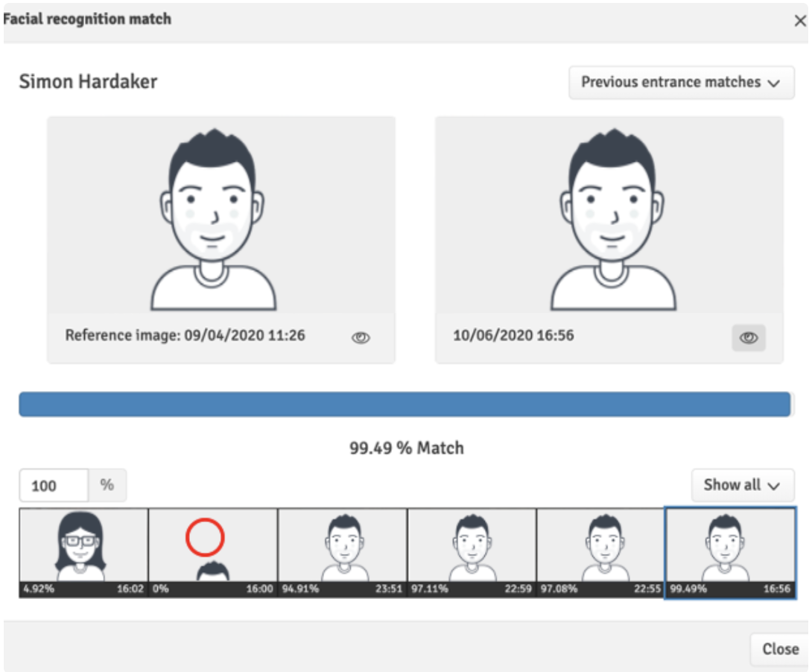Select the 0% match thumbnail at 16:00
812x672 pixels.
[213, 553]
